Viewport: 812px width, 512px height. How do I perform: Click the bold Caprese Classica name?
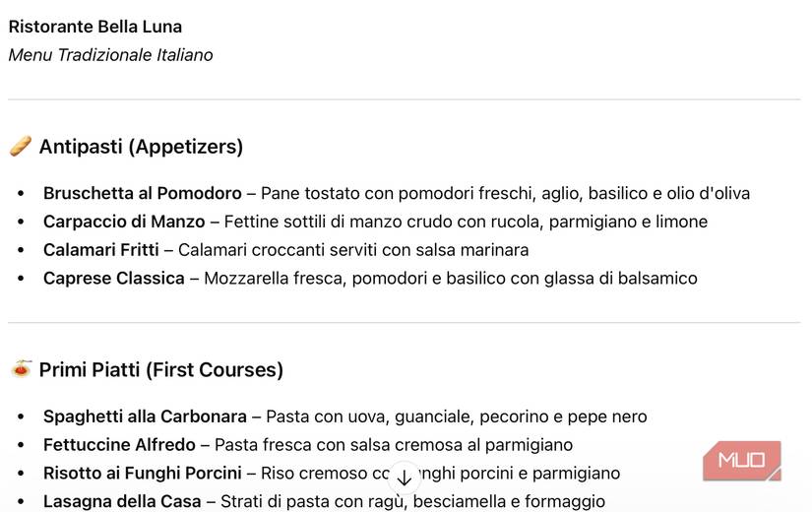click(114, 279)
